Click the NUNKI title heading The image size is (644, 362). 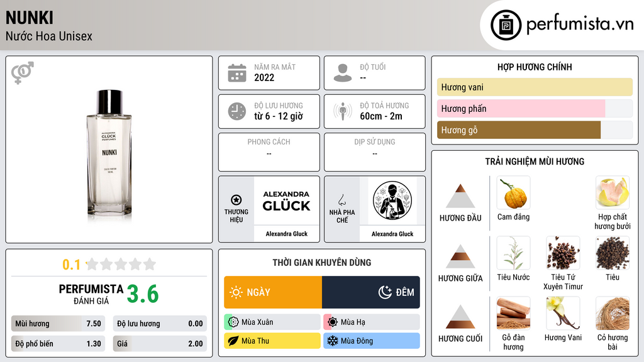(x=30, y=18)
